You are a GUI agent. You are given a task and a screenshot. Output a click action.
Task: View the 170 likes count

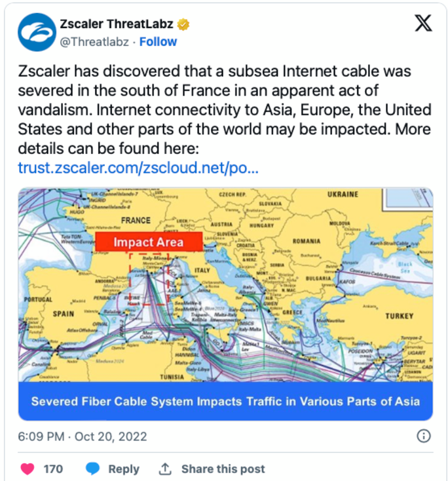click(x=53, y=469)
